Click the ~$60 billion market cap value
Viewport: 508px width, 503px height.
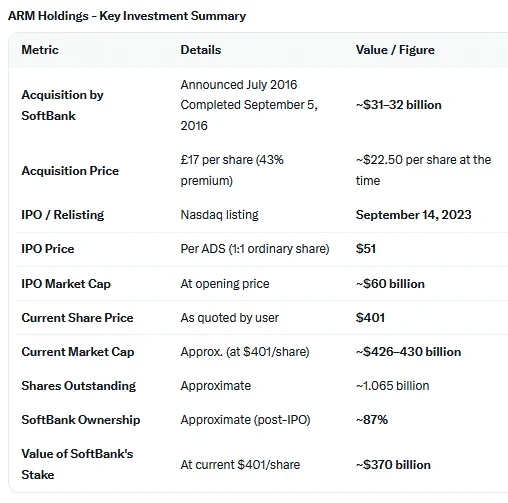(x=390, y=284)
